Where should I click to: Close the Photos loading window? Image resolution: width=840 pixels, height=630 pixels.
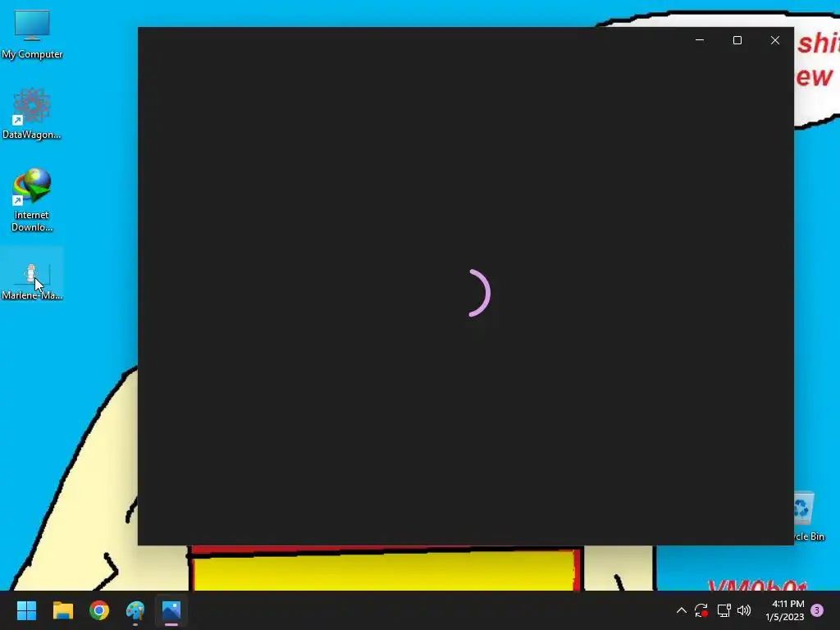(775, 40)
